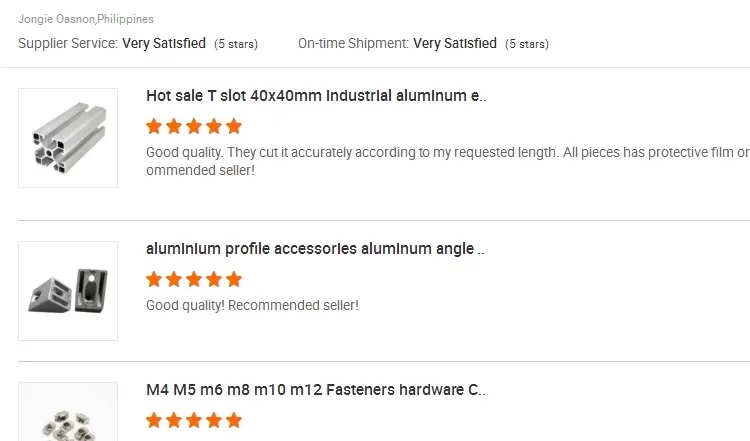
Task: Click the third star of T slot review
Action: [194, 126]
